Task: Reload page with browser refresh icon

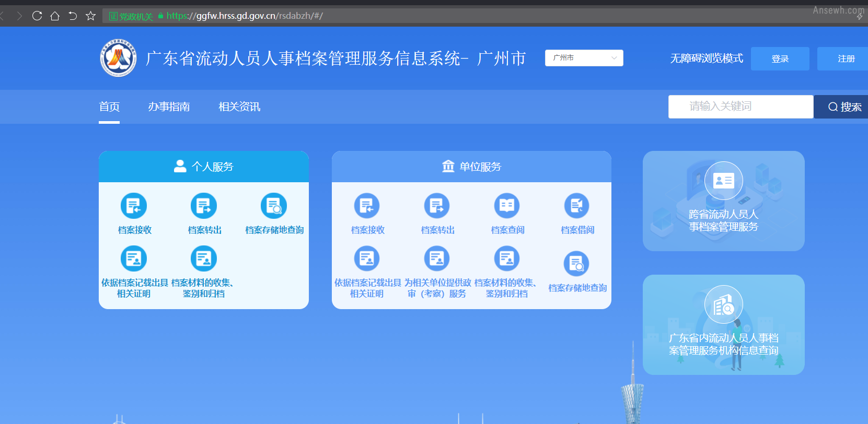Action: [x=37, y=16]
